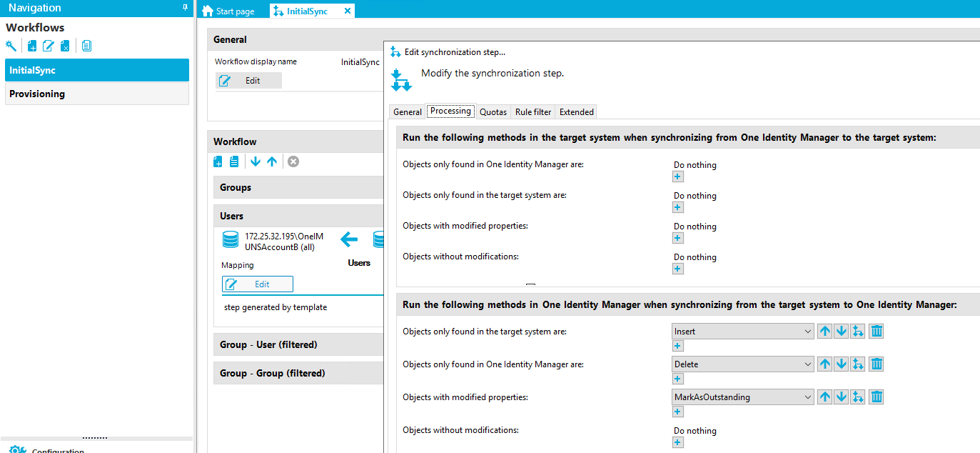Select the Provisioning workflow in Navigation
The width and height of the screenshot is (980, 453).
tap(97, 94)
